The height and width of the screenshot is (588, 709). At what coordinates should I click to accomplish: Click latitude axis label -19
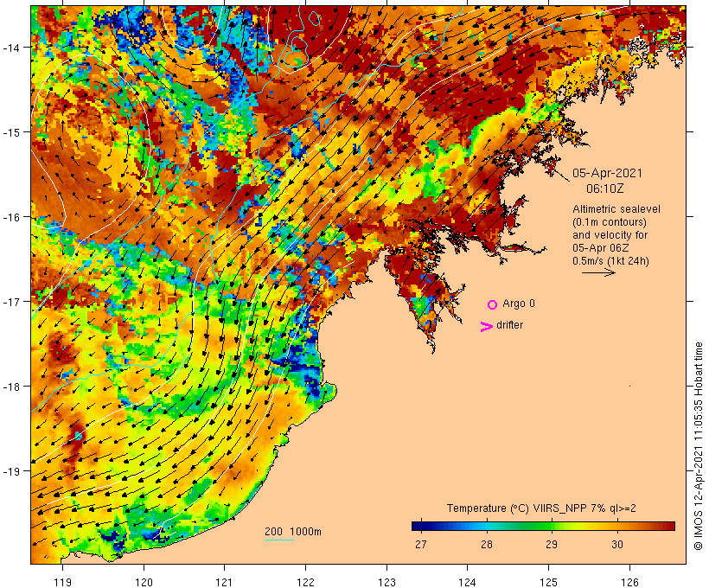point(11,471)
